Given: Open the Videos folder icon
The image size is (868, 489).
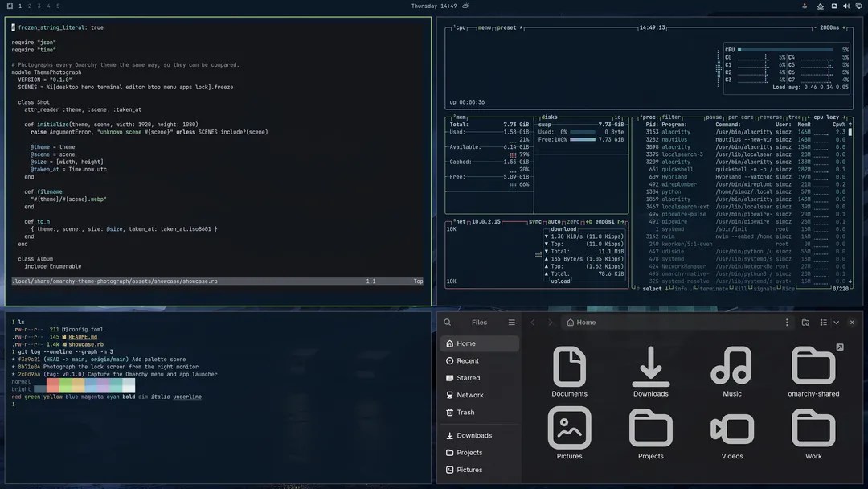Looking at the screenshot, I should (732, 429).
